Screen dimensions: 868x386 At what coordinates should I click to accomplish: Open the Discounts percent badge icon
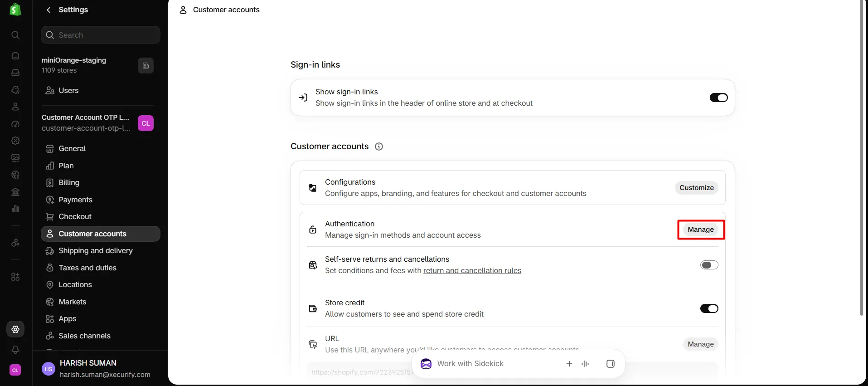coord(15,141)
